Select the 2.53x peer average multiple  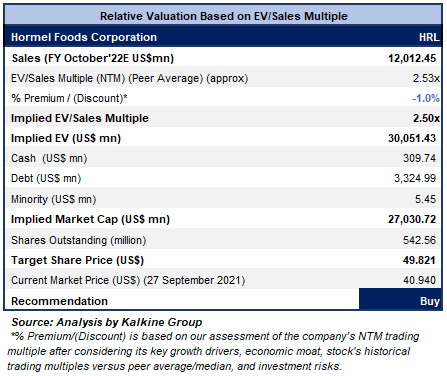coord(426,78)
